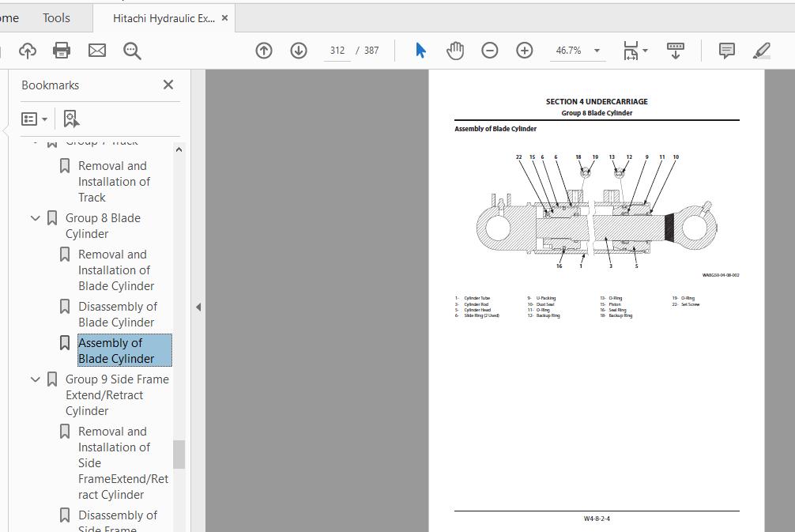Collapse Group 8 Blade Cylinder bookmark
Viewport: 795px width, 532px height.
click(x=36, y=218)
